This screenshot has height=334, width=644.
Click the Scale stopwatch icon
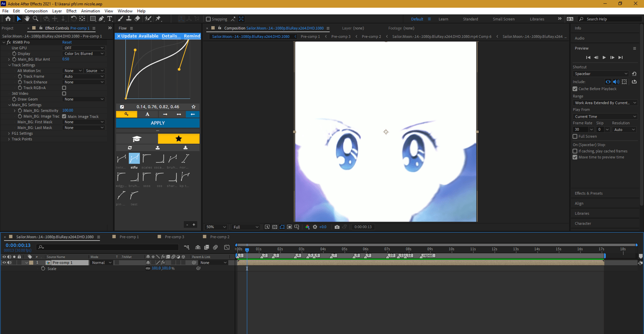[x=43, y=268]
